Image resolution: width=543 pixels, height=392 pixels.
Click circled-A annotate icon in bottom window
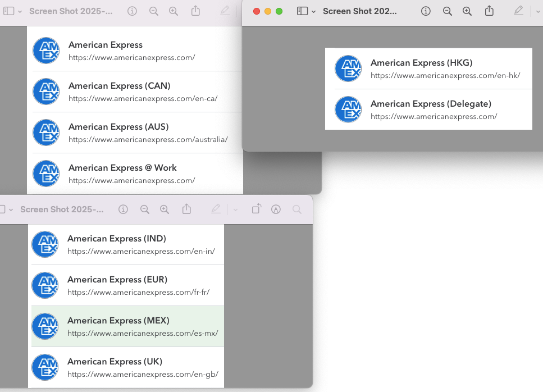(x=276, y=209)
